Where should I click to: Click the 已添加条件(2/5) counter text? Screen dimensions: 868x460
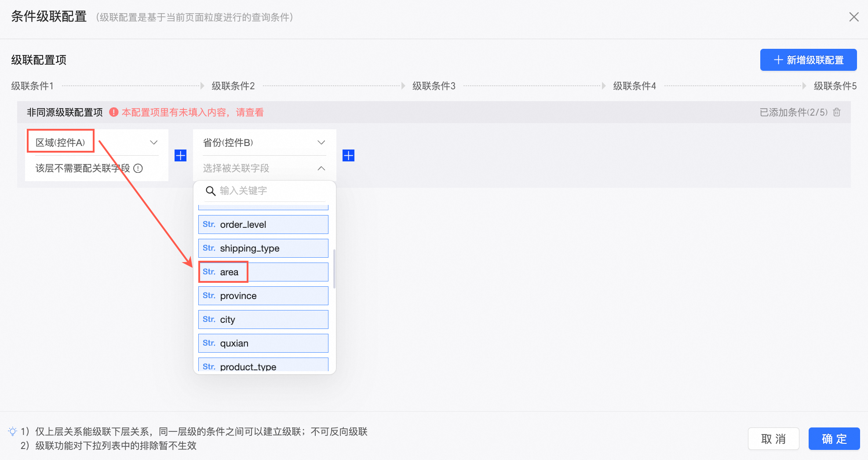tap(793, 112)
